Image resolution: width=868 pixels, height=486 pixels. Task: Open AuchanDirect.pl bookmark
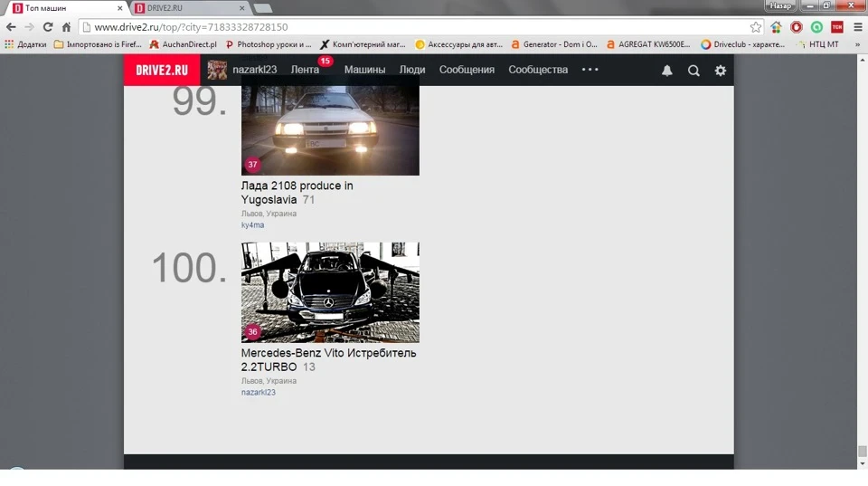pos(184,44)
